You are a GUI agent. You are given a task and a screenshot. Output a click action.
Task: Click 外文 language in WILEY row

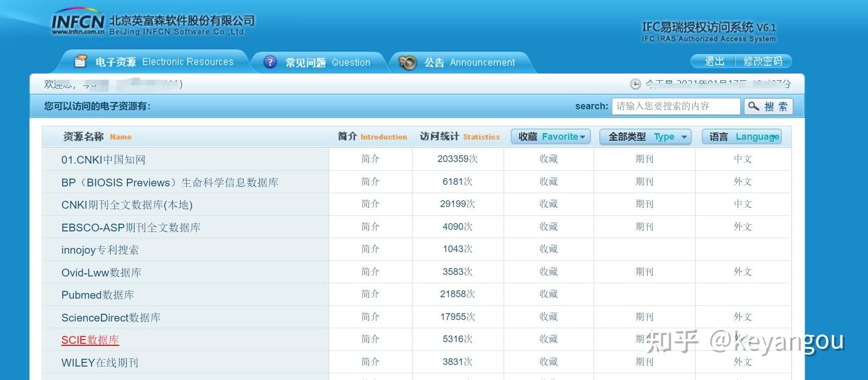coord(743,362)
